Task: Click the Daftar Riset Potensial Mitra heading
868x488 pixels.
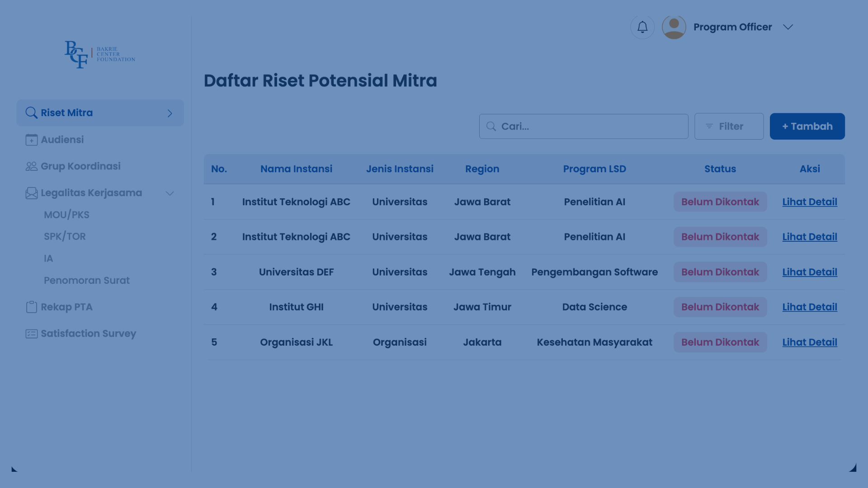Action: 320,80
